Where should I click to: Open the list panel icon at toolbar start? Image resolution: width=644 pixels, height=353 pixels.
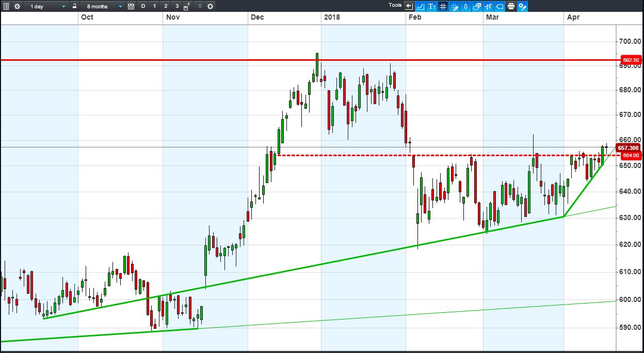(6, 6)
